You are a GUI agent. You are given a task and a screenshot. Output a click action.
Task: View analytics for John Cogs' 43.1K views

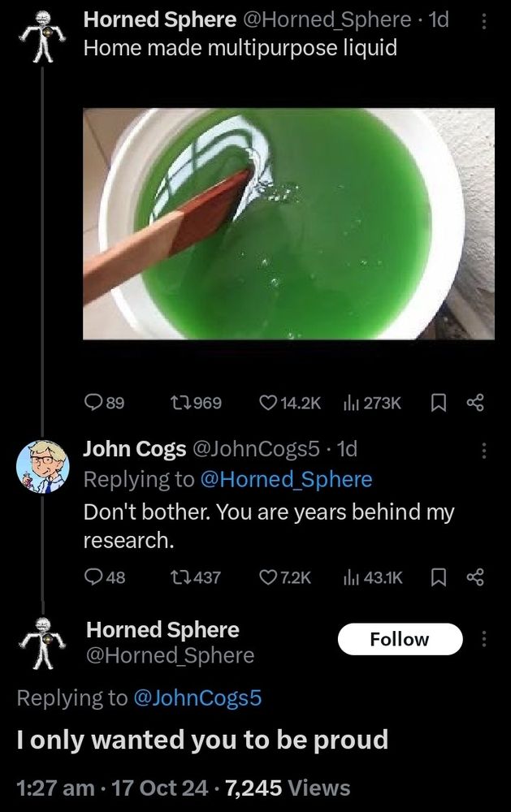[354, 577]
